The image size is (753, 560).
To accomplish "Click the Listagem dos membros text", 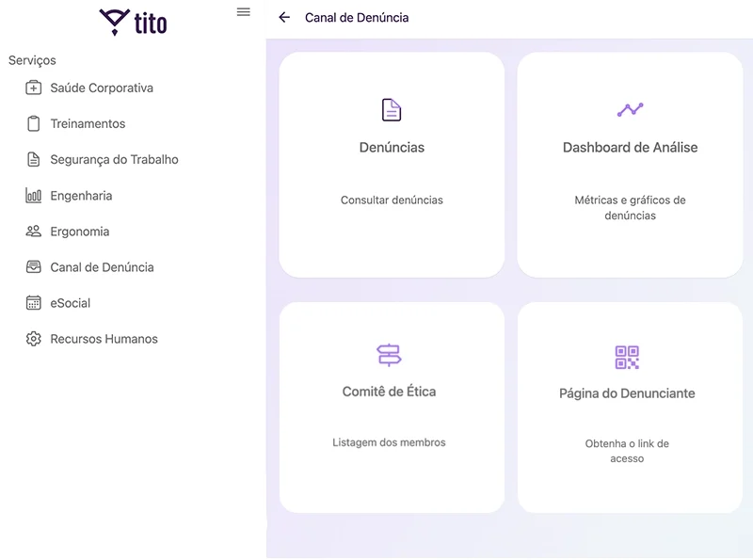I will (x=389, y=442).
